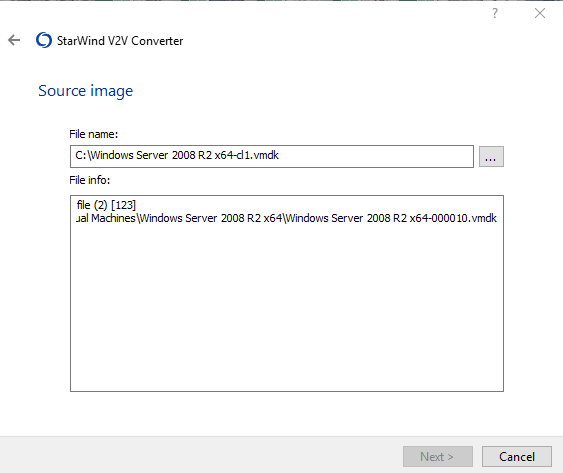This screenshot has height=473, width=563.
Task: Click the 'File info:' label
Action: (x=89, y=180)
